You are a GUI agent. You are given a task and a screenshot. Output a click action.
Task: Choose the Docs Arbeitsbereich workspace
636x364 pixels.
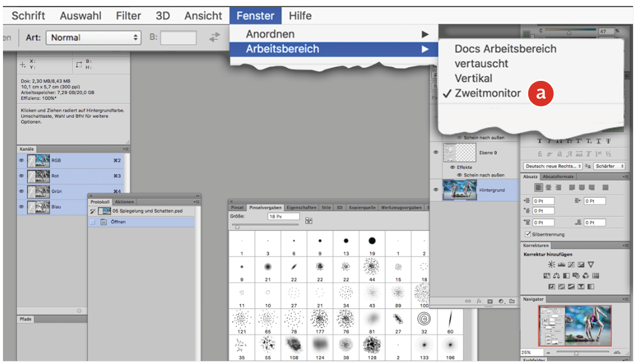point(506,49)
